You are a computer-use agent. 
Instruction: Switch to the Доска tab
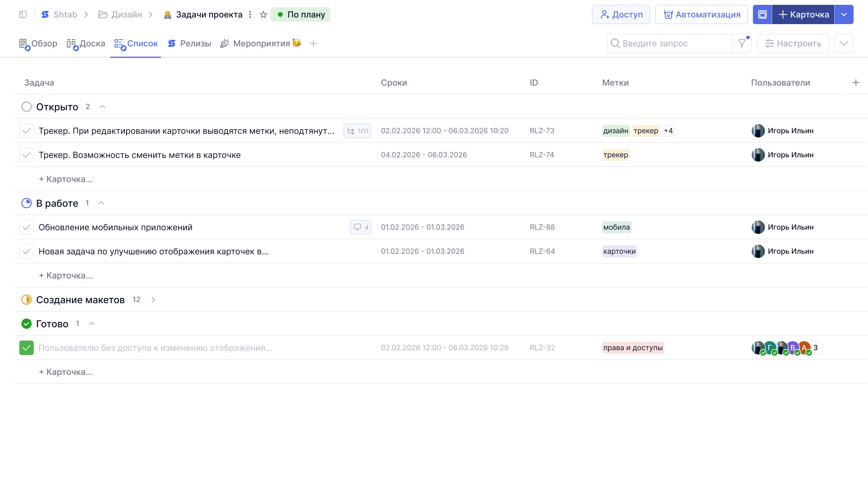pos(86,43)
